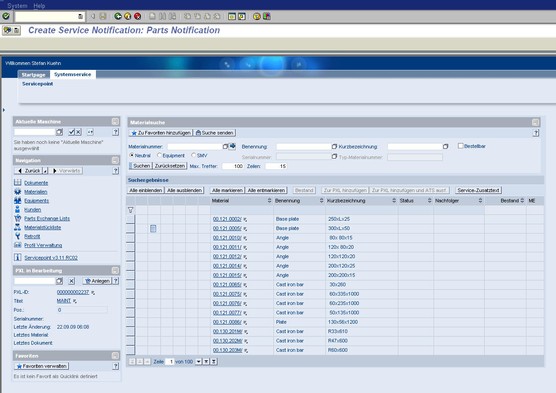The width and height of the screenshot is (556, 393).
Task: Click the red Cancel icon
Action: coord(138,16)
